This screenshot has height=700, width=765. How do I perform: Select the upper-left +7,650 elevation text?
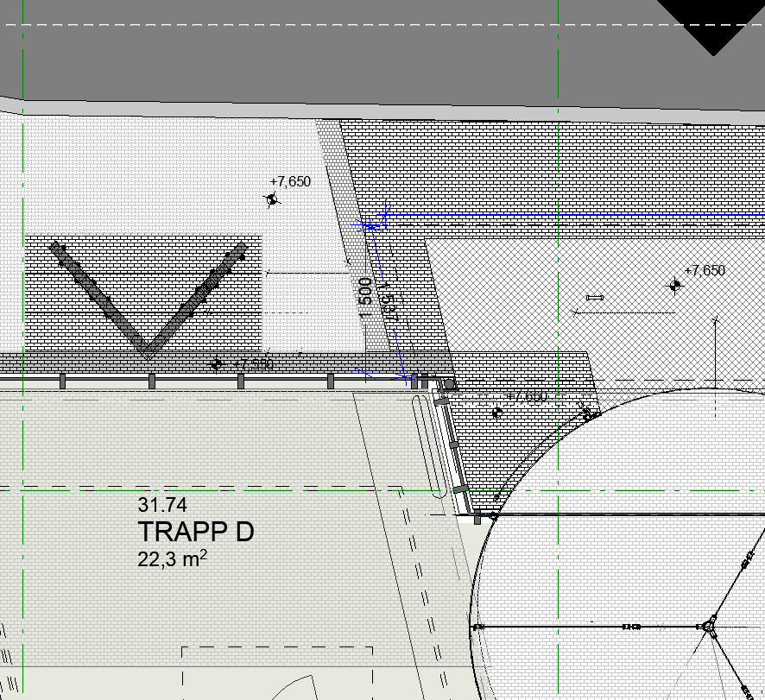pyautogui.click(x=290, y=182)
